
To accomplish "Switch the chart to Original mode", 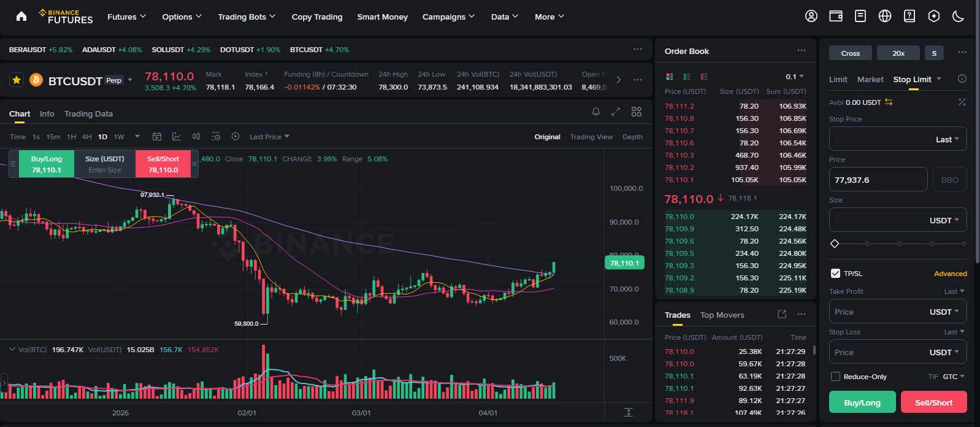I will pyautogui.click(x=547, y=137).
